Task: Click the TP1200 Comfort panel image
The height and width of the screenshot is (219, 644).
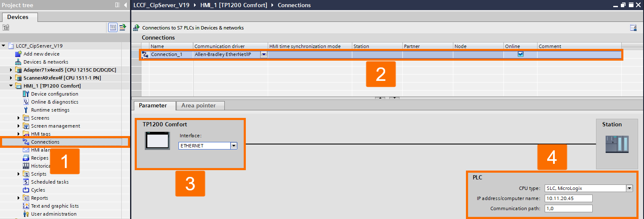Action: tap(157, 140)
